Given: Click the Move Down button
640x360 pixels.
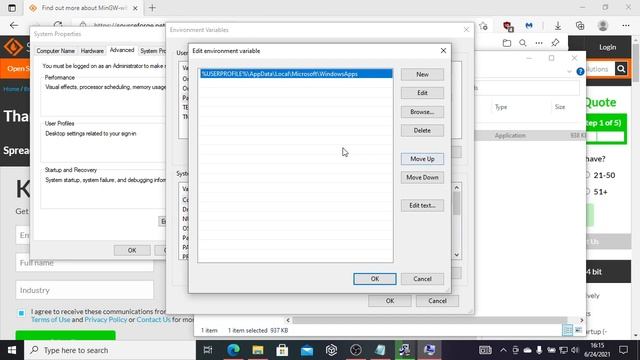Looking at the screenshot, I should pos(422,178).
